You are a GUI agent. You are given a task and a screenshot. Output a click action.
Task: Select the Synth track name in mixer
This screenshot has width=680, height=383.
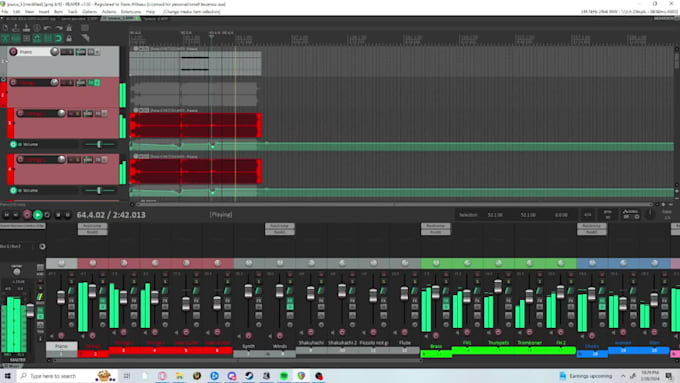(248, 346)
